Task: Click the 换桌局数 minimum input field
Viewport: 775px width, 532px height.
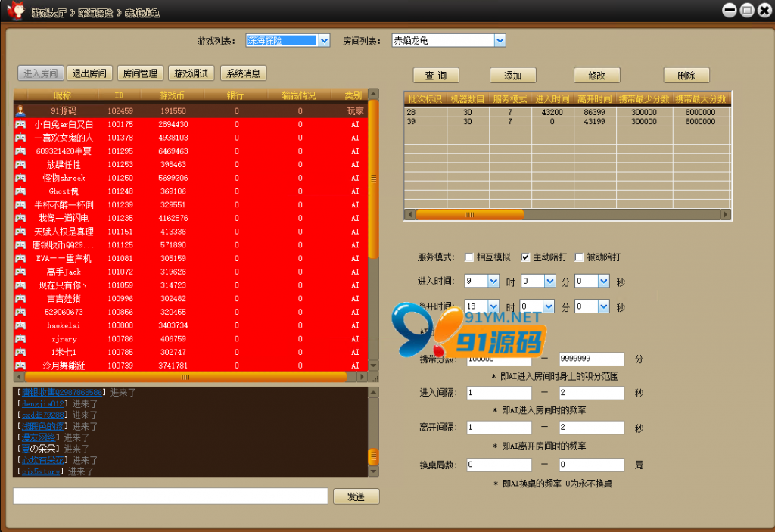Action: point(500,465)
